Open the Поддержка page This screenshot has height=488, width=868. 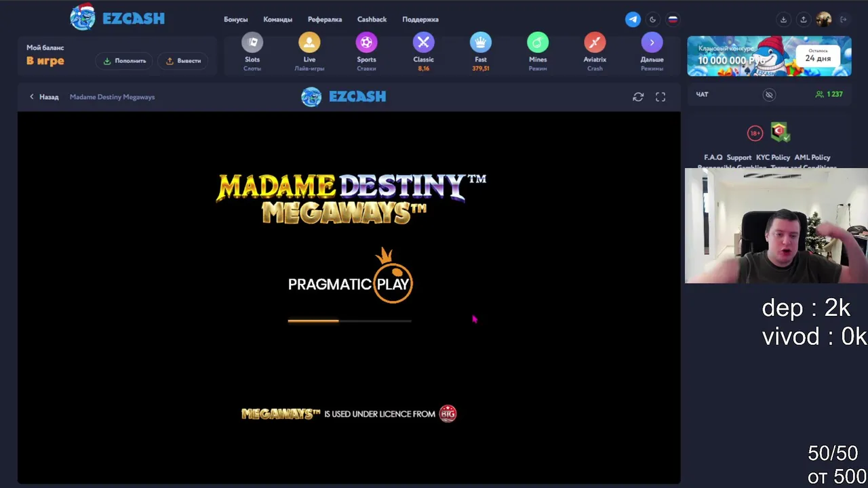tap(420, 20)
